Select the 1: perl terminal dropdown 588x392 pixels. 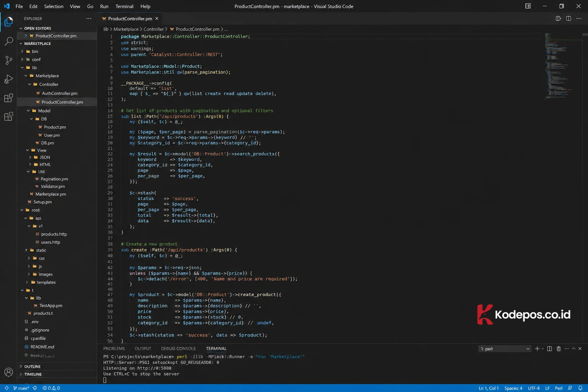coord(505,349)
